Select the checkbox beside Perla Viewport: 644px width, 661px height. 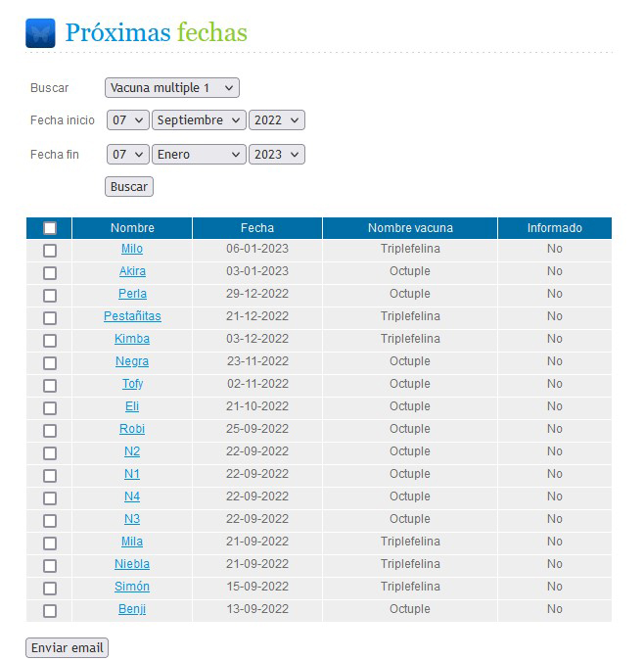pyautogui.click(x=50, y=296)
